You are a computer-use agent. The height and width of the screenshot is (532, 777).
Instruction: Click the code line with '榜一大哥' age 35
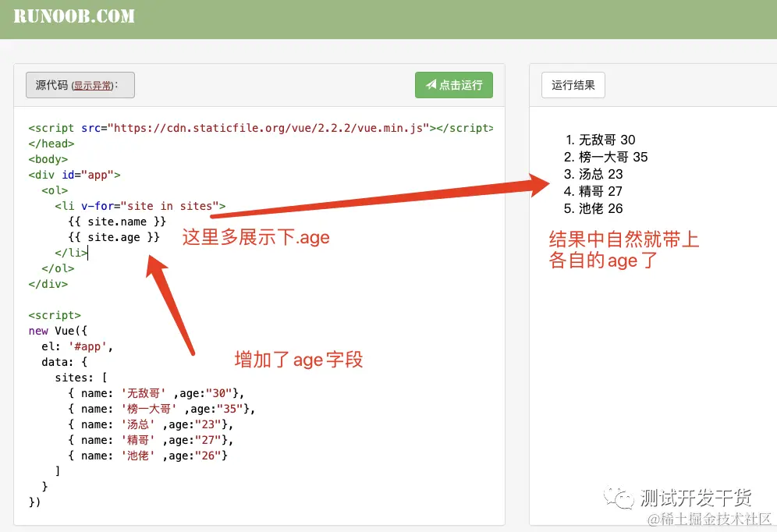[161, 409]
